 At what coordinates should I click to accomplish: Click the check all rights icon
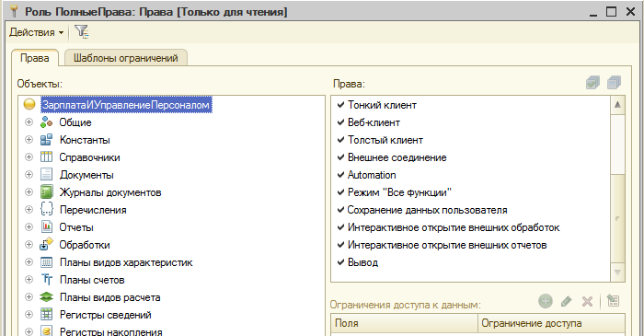[x=592, y=83]
